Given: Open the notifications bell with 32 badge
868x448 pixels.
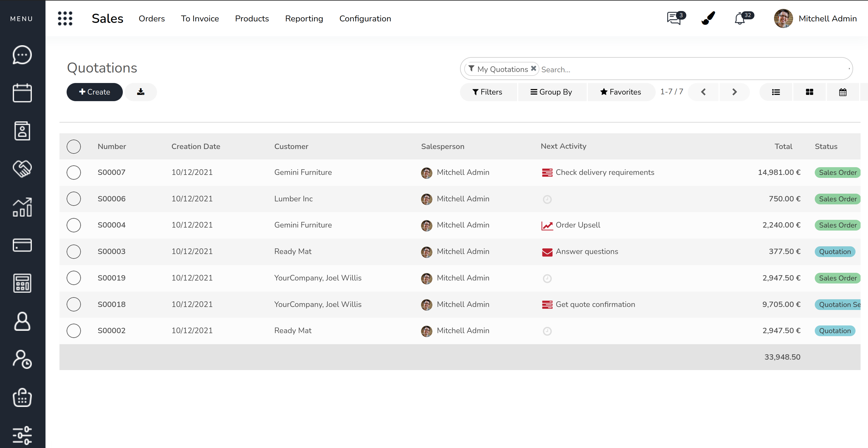Looking at the screenshot, I should click(740, 18).
